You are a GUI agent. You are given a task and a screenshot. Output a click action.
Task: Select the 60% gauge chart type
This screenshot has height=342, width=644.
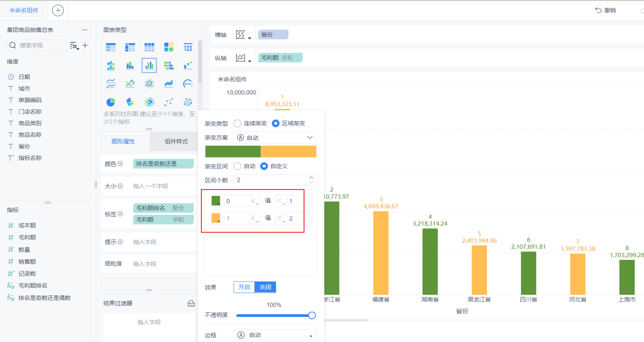(x=188, y=83)
